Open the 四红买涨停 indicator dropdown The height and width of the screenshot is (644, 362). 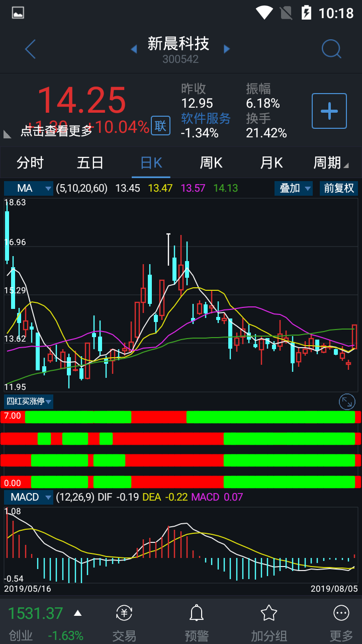(x=29, y=401)
